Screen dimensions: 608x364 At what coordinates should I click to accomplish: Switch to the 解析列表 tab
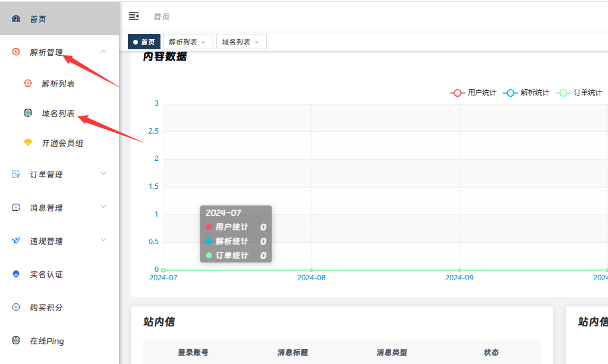tap(183, 42)
